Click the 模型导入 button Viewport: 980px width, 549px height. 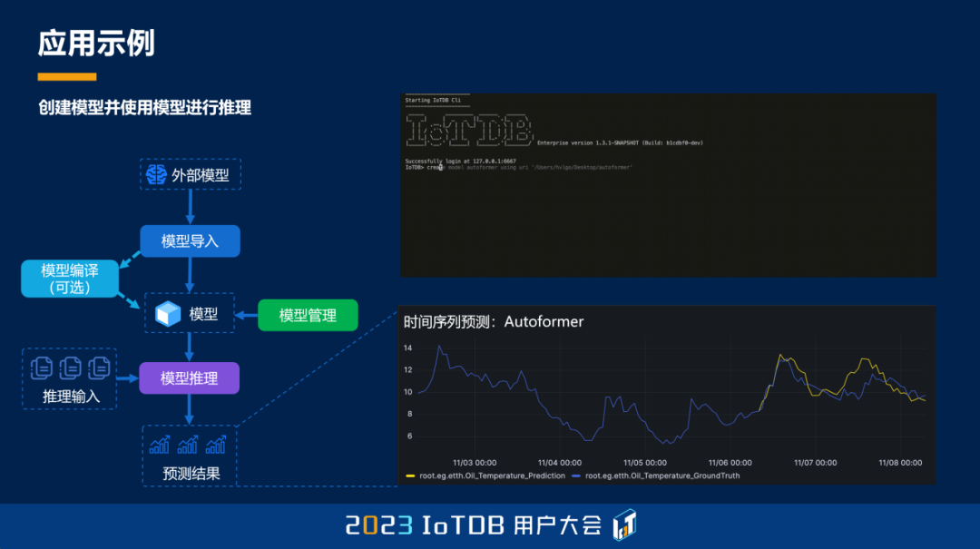(x=190, y=240)
